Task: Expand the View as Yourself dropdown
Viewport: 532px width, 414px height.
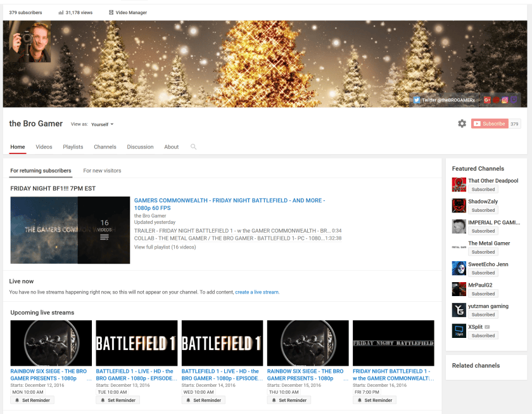Action: tap(102, 124)
